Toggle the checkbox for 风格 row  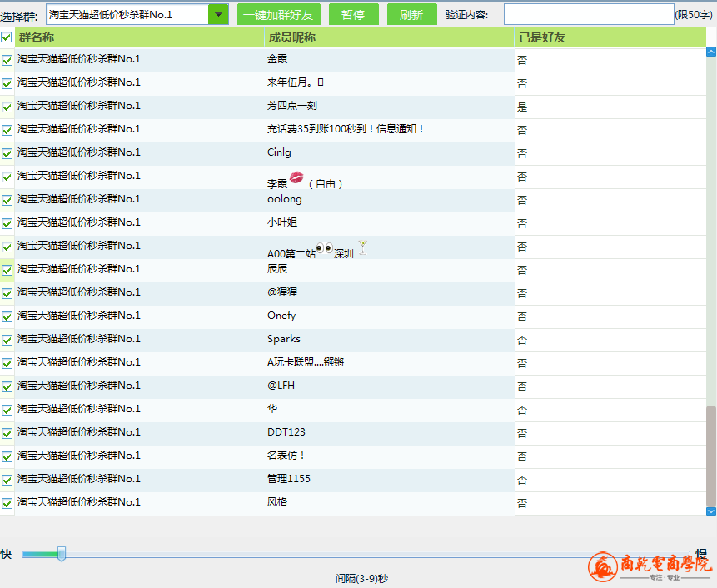(7, 503)
